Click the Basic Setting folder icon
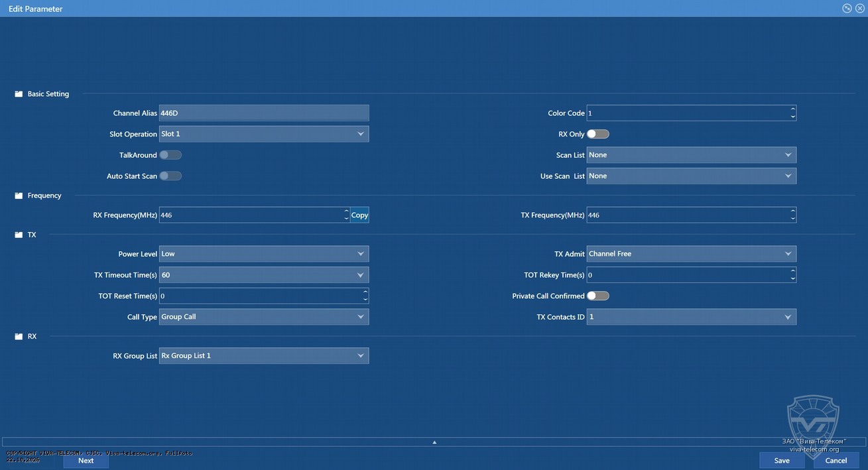 coord(19,94)
